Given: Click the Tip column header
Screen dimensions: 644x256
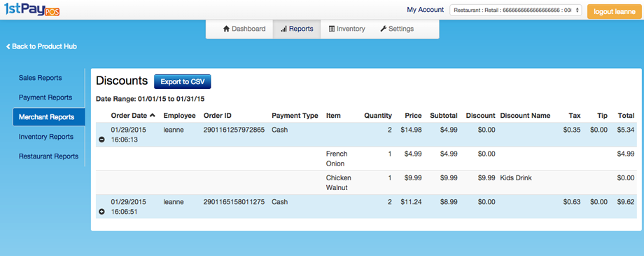Looking at the screenshot, I should click(602, 116).
